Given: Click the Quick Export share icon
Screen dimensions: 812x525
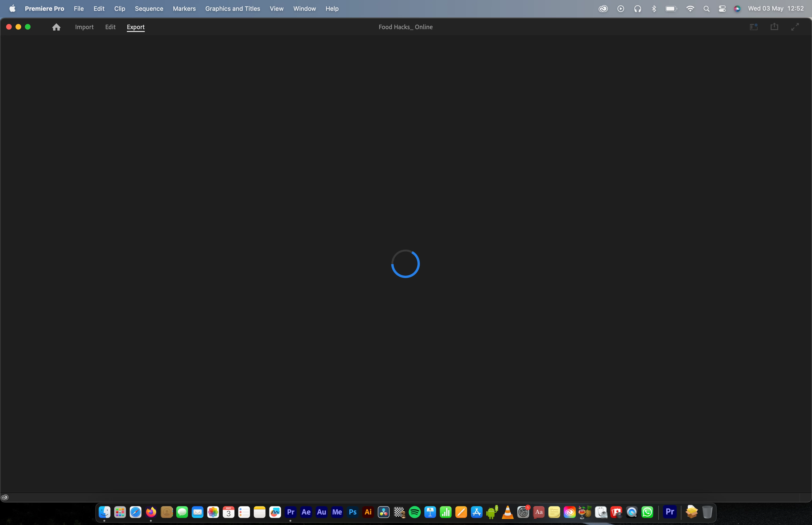Looking at the screenshot, I should tap(774, 27).
